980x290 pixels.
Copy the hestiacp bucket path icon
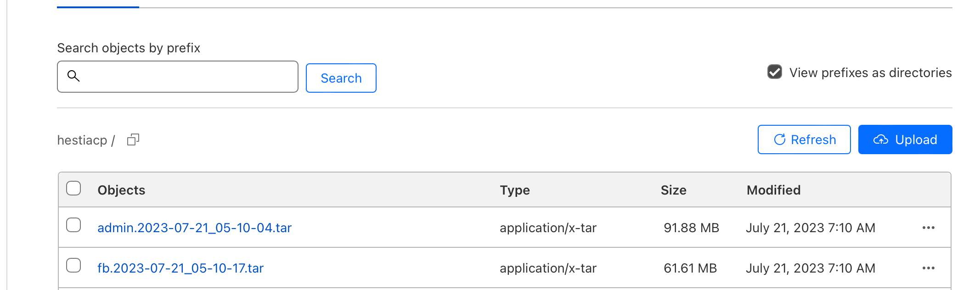point(133,139)
